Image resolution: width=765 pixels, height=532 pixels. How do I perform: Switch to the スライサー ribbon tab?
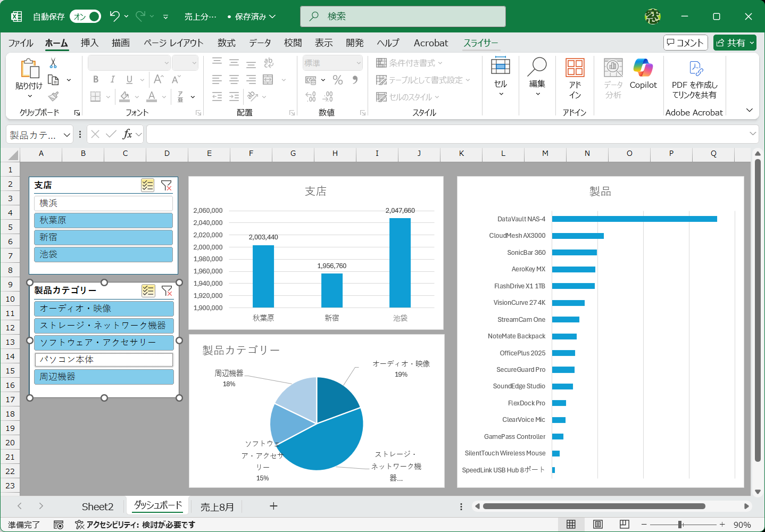pyautogui.click(x=480, y=43)
